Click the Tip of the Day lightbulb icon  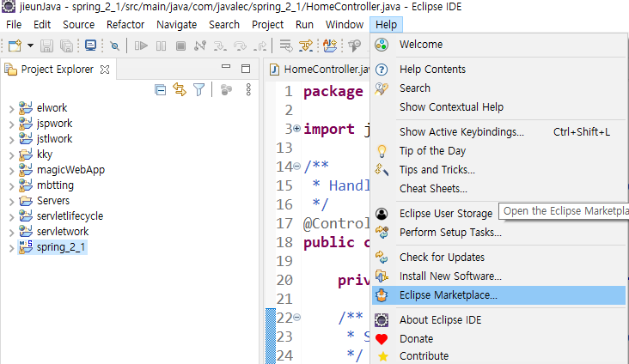click(382, 151)
